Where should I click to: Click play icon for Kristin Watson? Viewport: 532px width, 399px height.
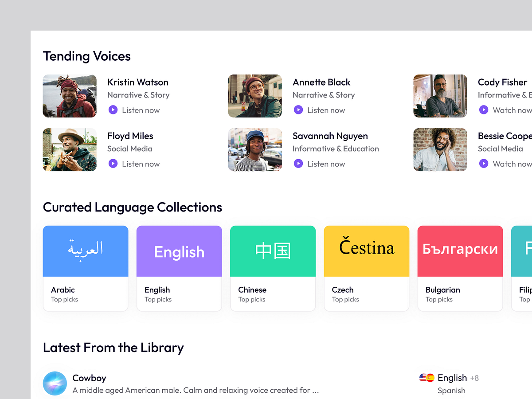pyautogui.click(x=113, y=110)
